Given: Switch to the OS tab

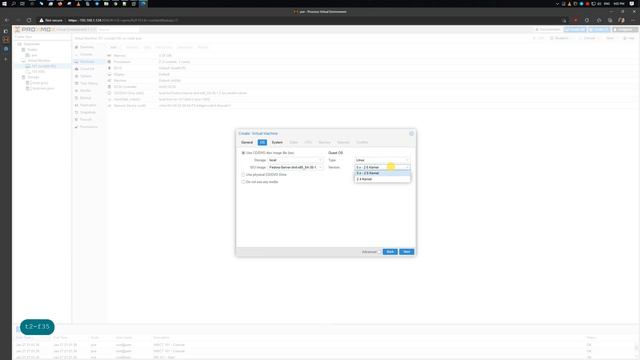Looking at the screenshot, I should [x=262, y=142].
